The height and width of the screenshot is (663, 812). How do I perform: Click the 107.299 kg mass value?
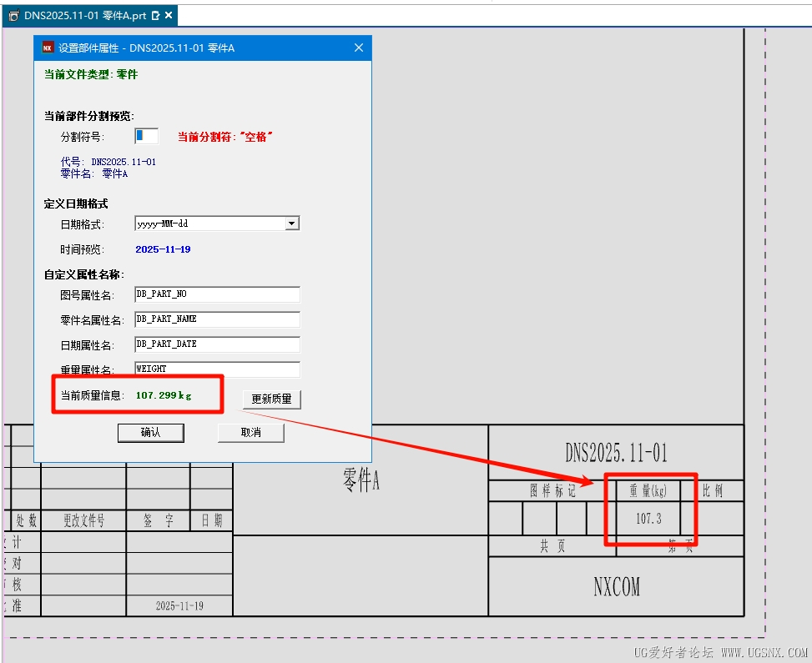pyautogui.click(x=164, y=395)
